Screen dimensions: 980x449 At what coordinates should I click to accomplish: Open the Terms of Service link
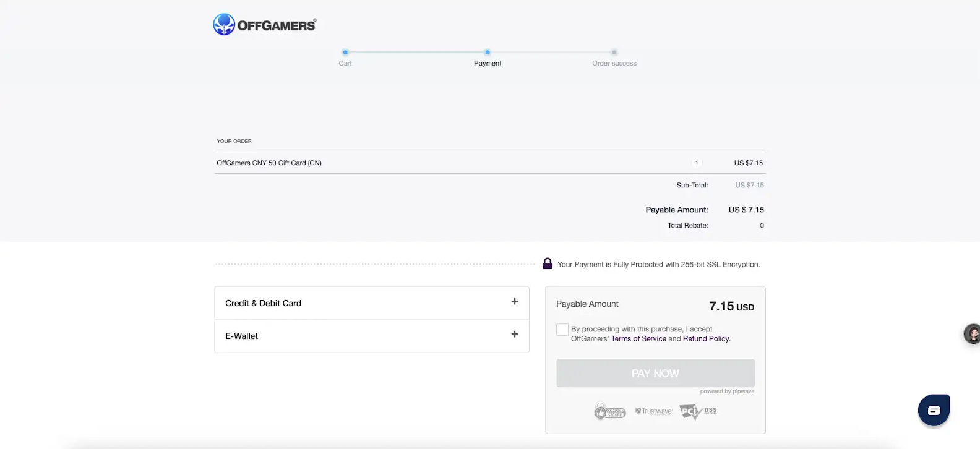(x=638, y=339)
